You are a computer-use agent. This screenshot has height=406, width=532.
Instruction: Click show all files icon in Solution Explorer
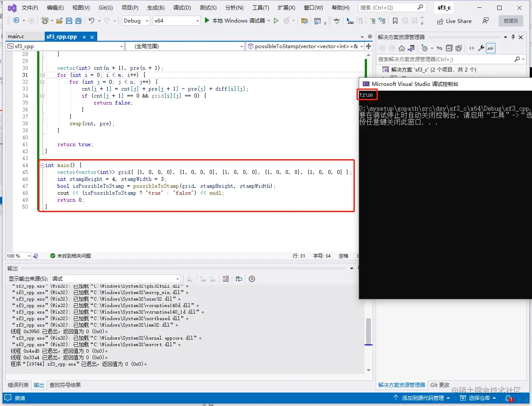[459, 48]
